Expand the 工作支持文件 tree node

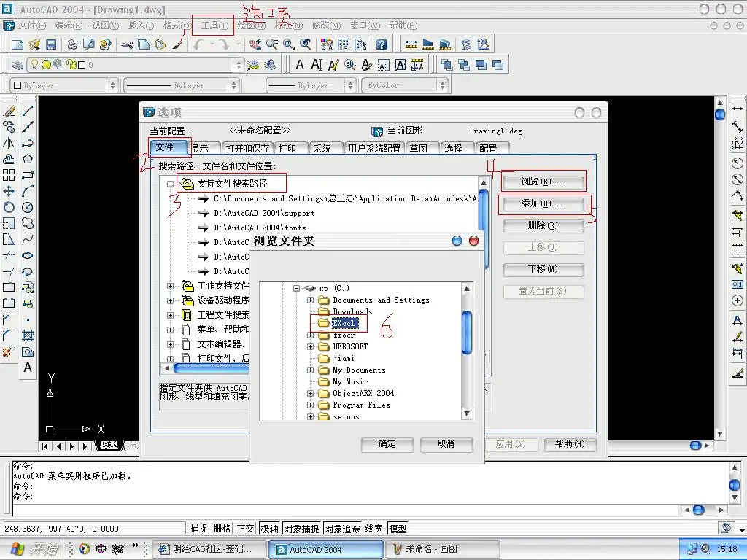(x=170, y=286)
